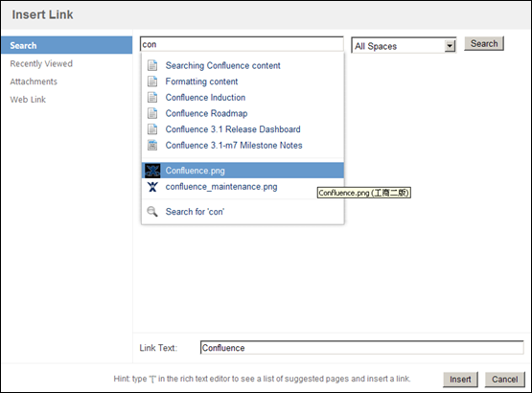Click logo icon of confluence_maintenance.png
This screenshot has width=532, height=393.
(152, 186)
